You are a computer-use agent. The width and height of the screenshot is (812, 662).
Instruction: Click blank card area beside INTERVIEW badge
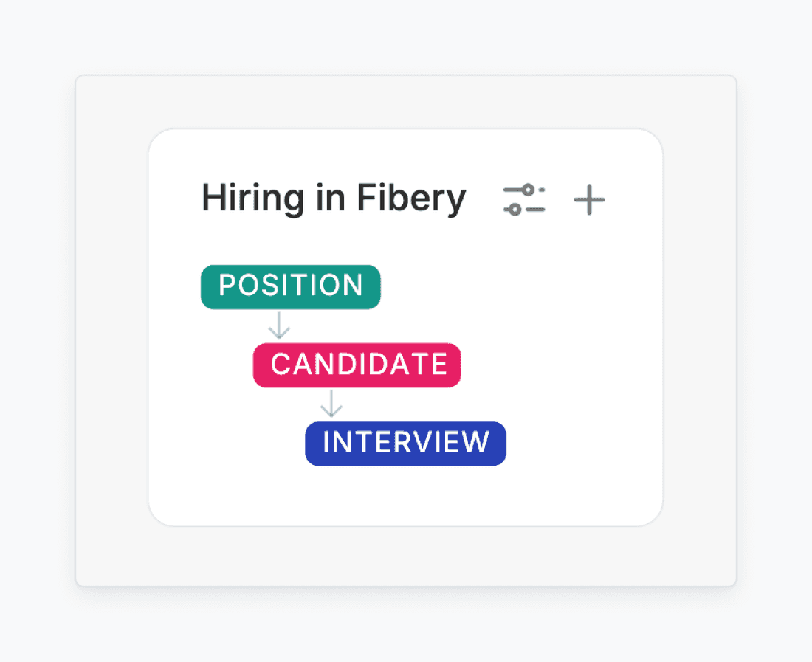click(576, 443)
